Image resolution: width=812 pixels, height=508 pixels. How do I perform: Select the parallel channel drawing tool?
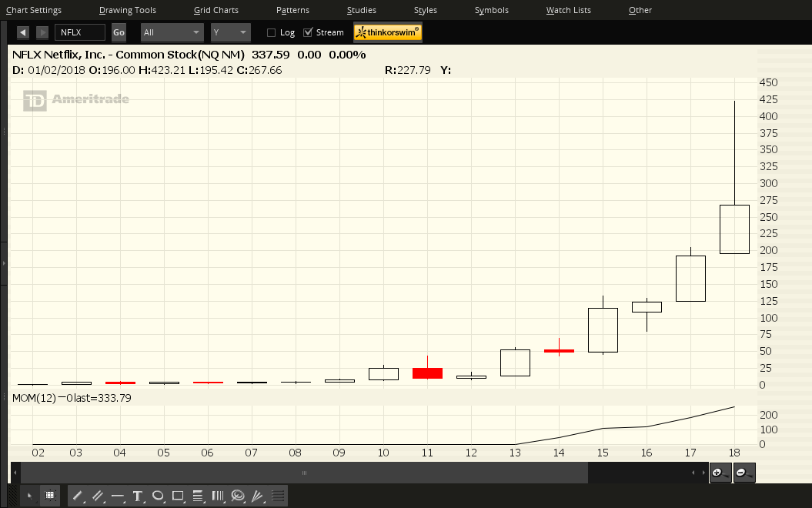click(x=97, y=496)
